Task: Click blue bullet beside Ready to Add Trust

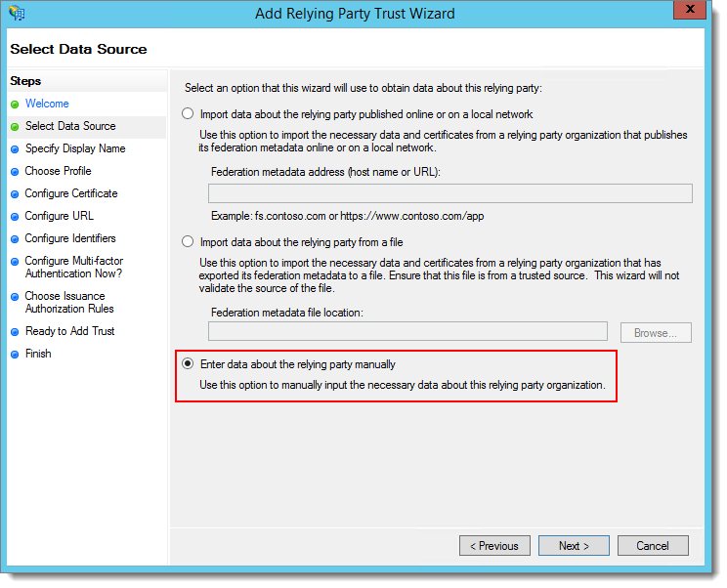Action: coord(15,332)
